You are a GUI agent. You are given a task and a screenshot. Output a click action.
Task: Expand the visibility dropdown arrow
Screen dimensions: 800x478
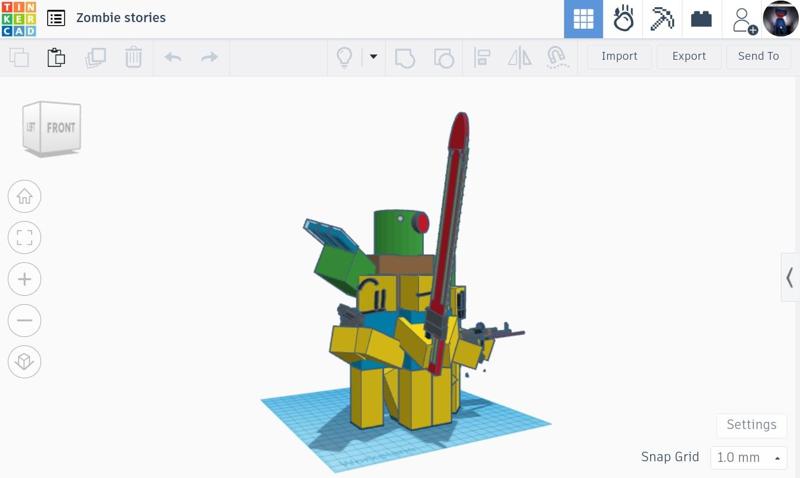pyautogui.click(x=373, y=57)
